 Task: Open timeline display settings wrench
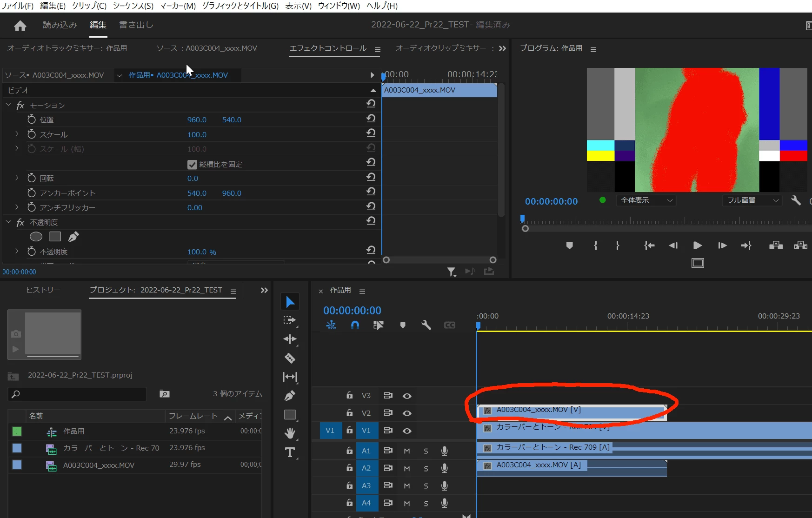(426, 325)
